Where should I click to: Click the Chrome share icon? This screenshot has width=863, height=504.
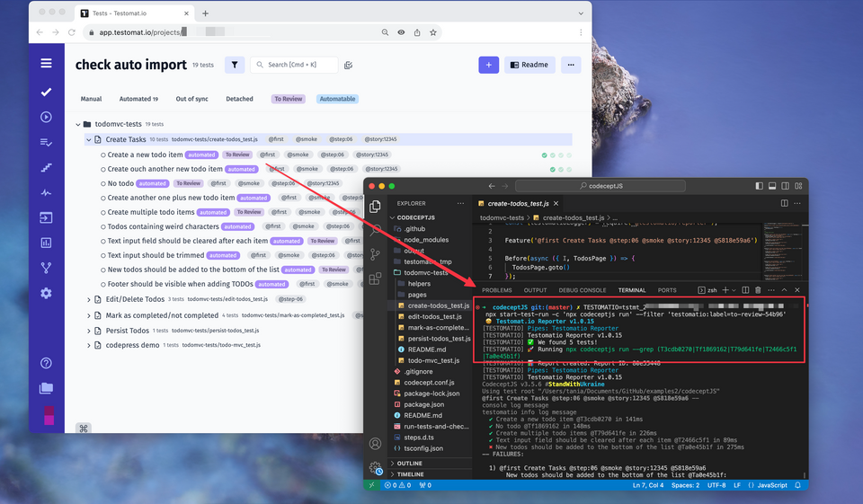click(417, 32)
